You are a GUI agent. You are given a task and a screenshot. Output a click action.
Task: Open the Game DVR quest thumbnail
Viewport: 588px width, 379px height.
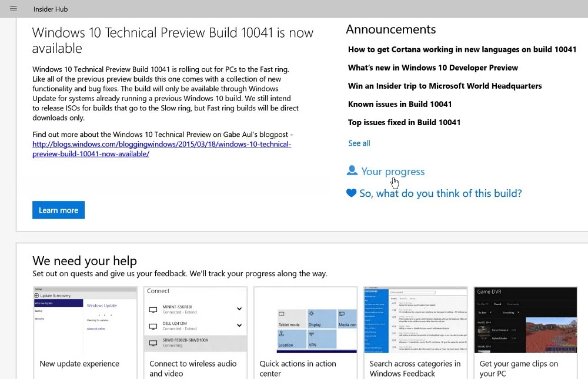point(526,320)
